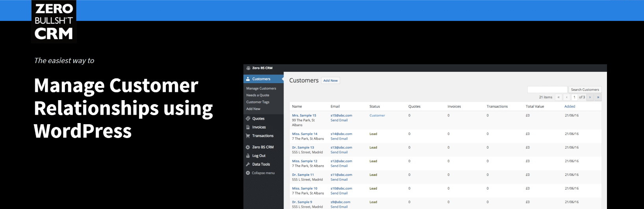The width and height of the screenshot is (644, 209).
Task: Open the Customers sidebar menu
Action: click(x=264, y=79)
